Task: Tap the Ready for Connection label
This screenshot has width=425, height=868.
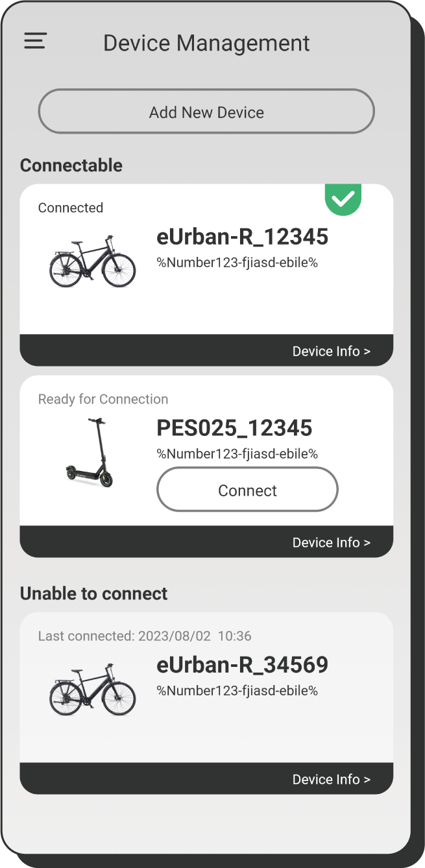Action: point(103,399)
